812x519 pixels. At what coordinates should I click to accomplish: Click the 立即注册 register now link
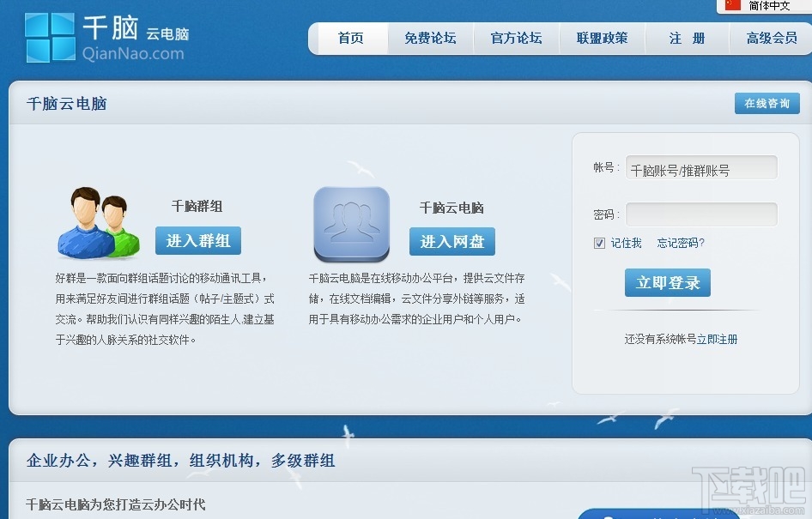pyautogui.click(x=719, y=339)
